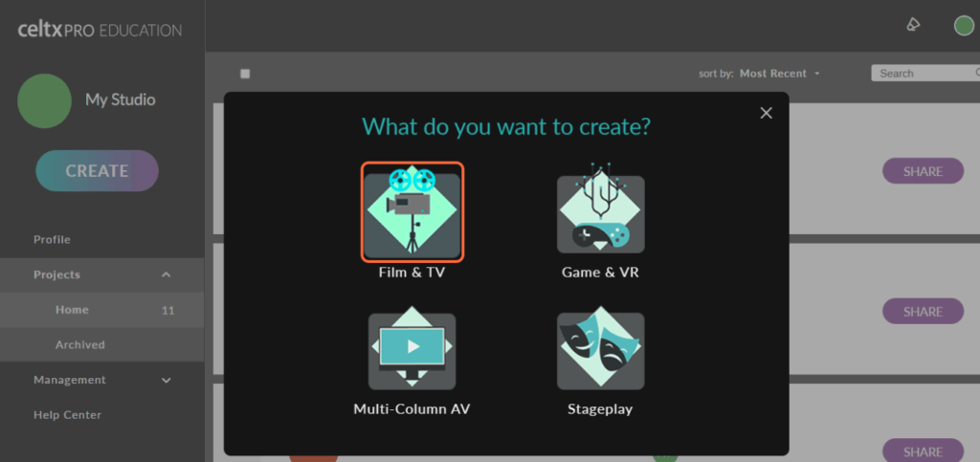Click the Game & VR label

click(601, 273)
